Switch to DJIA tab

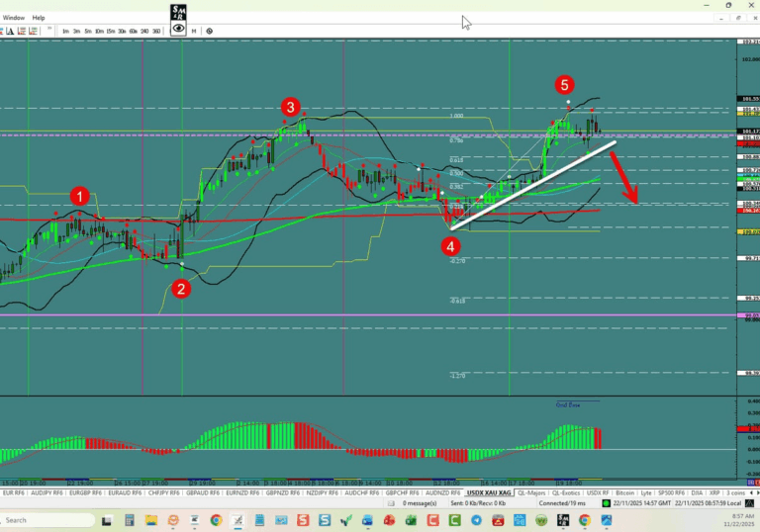(x=697, y=492)
